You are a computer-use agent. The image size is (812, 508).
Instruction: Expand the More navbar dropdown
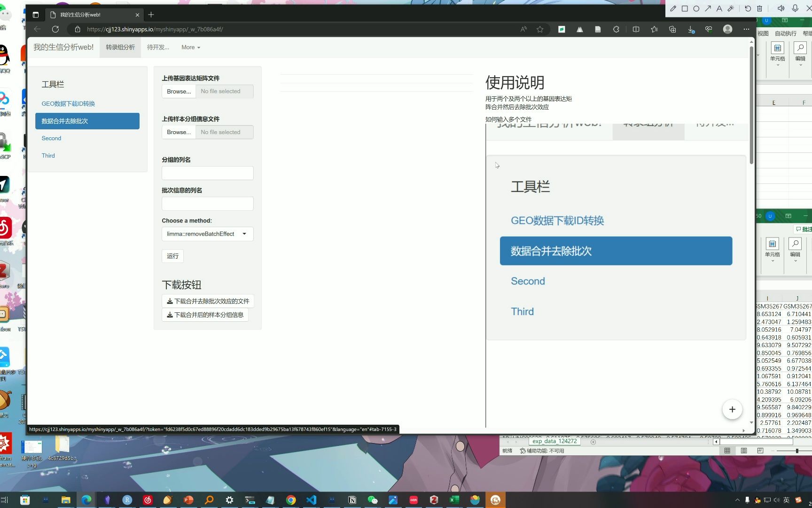click(x=191, y=47)
